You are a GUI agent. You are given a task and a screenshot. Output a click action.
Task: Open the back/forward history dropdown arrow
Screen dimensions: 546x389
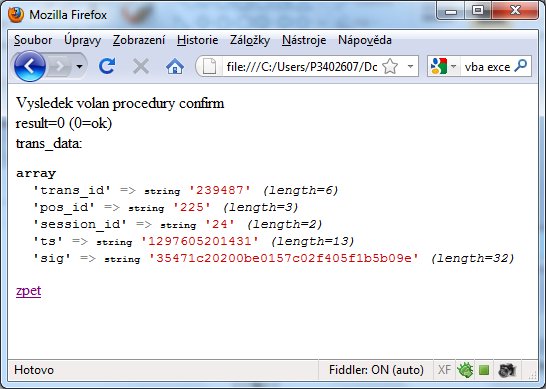tap(80, 66)
